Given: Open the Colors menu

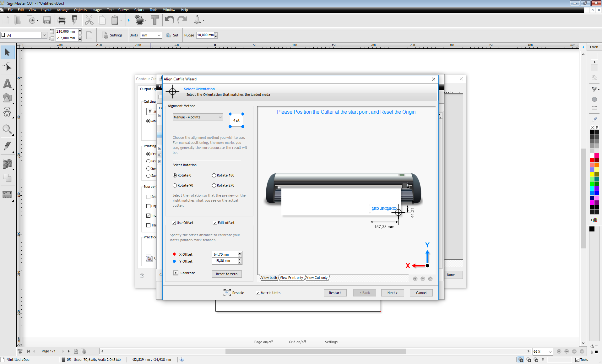Looking at the screenshot, I should [x=139, y=10].
